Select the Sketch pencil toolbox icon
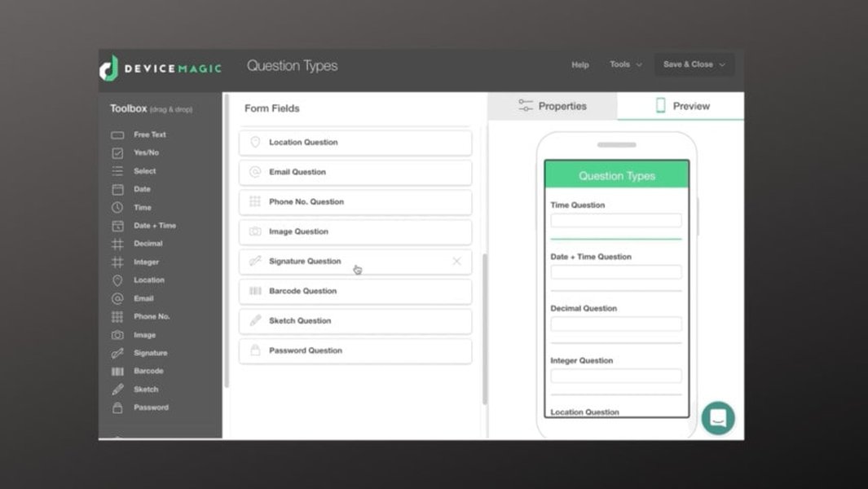 [117, 390]
